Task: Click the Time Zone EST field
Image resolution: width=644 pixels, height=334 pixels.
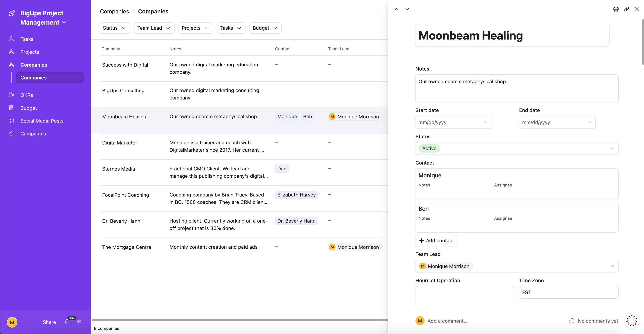Action: pos(569,292)
